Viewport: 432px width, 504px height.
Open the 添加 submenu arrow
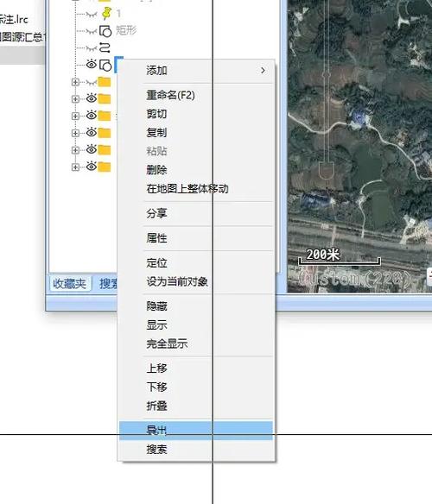pyautogui.click(x=263, y=71)
